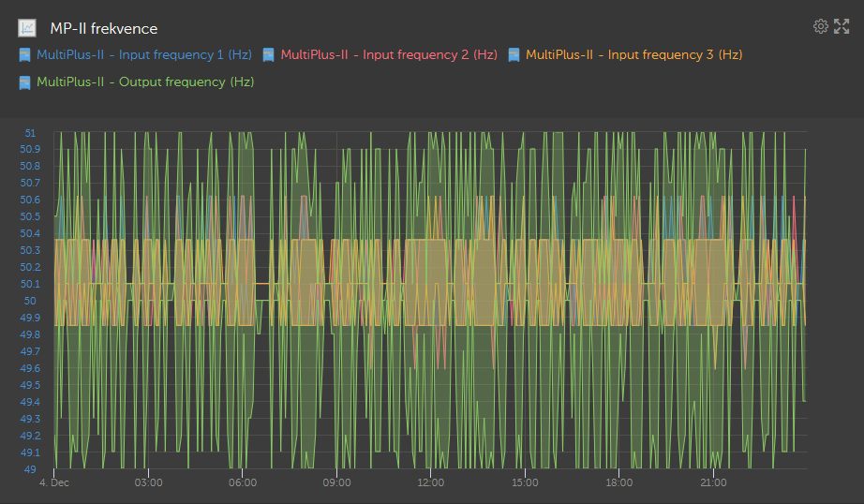Click the chart icon beside MP-II frekvence

pyautogui.click(x=28, y=28)
